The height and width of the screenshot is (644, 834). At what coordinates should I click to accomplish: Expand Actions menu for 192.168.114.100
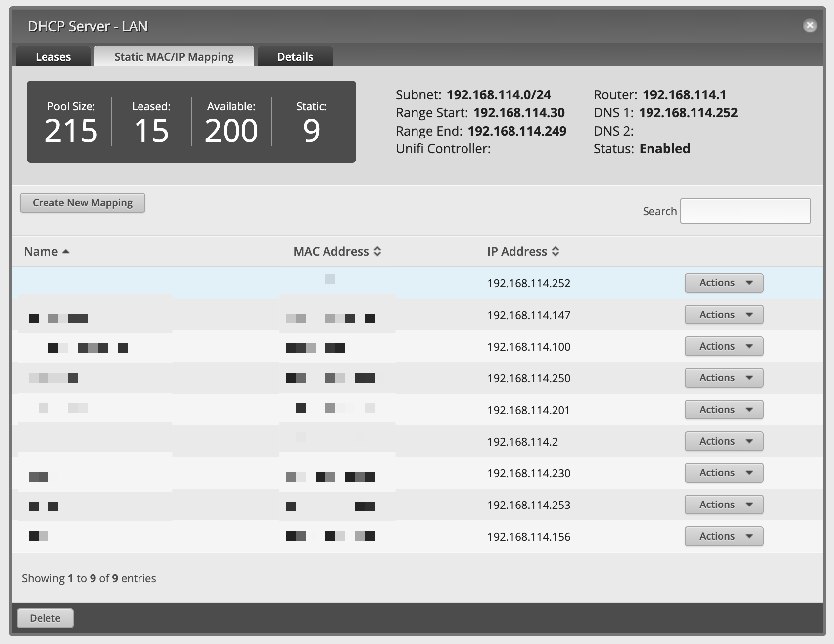pyautogui.click(x=724, y=346)
